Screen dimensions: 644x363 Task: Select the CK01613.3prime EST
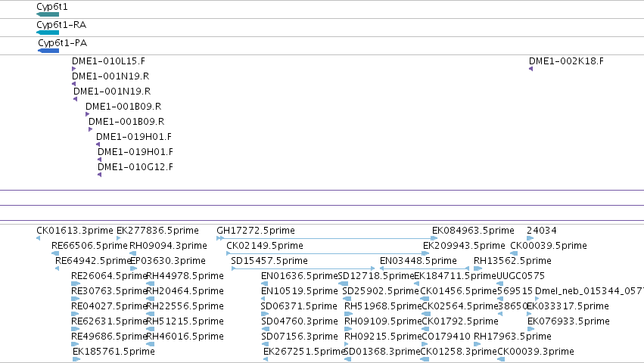tap(75, 231)
